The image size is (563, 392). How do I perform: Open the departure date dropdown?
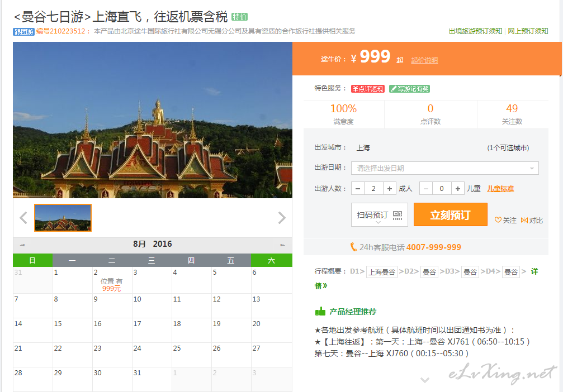click(445, 168)
